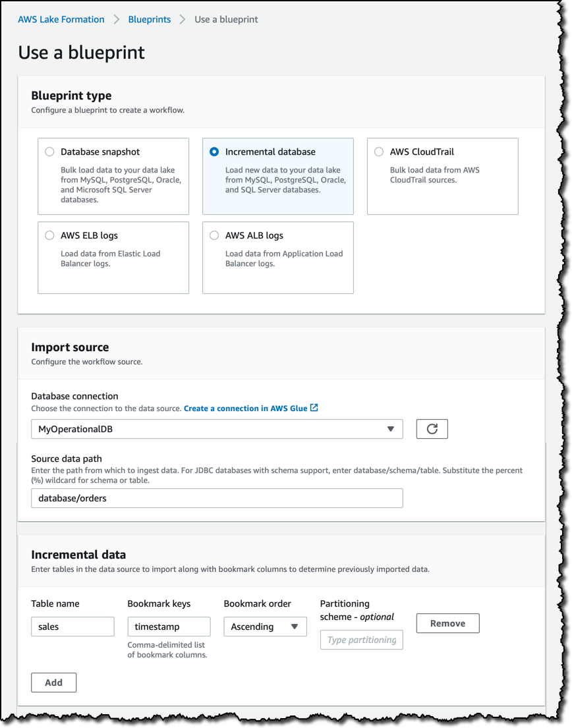Click the 'Incremental data' section heading
572x728 pixels.
[x=78, y=554]
